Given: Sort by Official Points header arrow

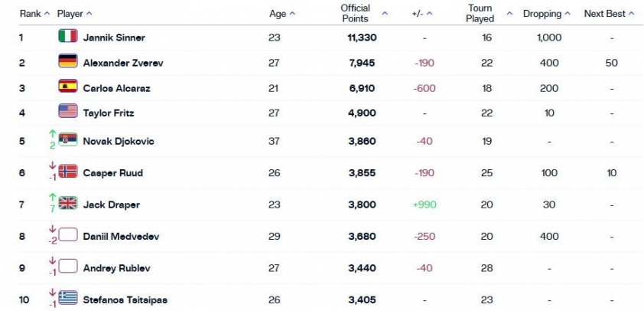Looking at the screenshot, I should click(385, 14).
